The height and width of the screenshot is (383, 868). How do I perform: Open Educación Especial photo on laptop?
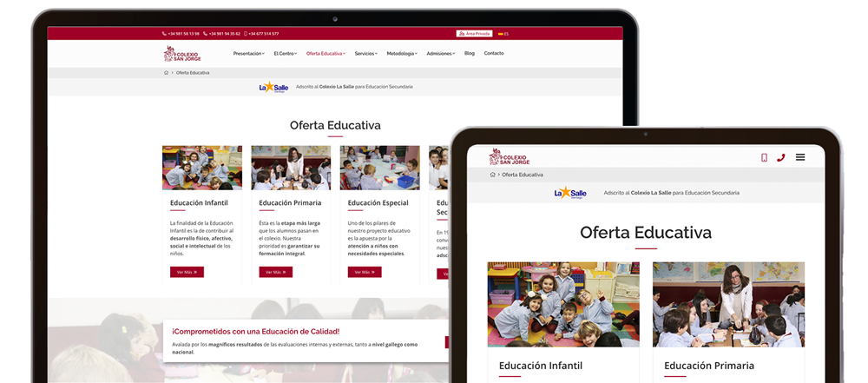380,168
